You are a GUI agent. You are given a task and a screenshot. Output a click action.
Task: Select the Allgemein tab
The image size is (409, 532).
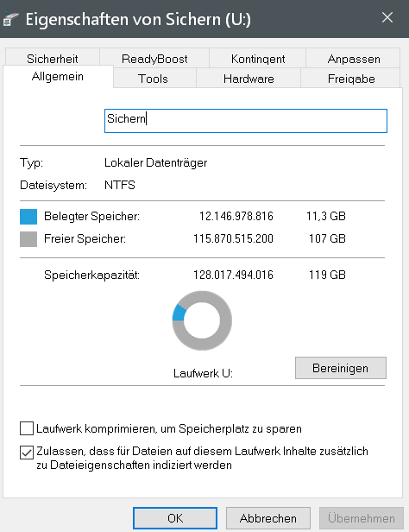click(58, 76)
